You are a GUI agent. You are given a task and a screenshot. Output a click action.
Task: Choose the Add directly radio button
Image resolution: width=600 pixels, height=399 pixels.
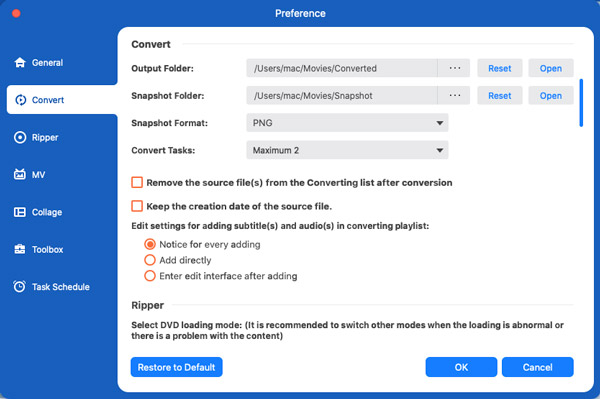point(150,260)
